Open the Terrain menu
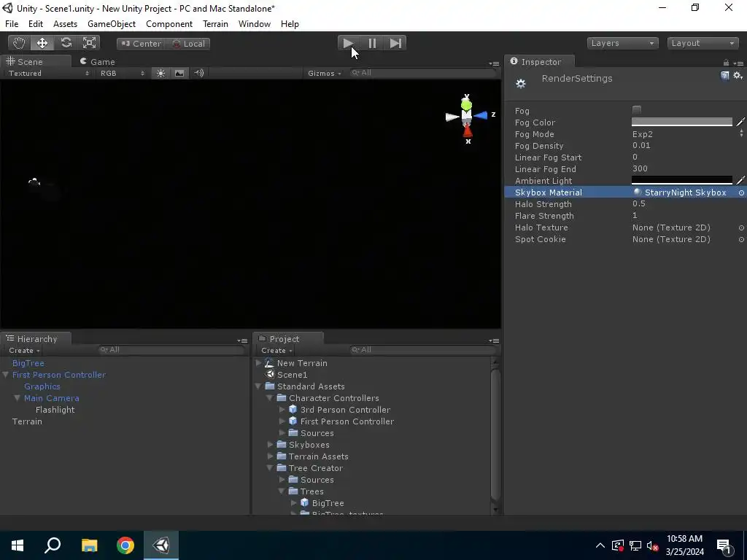Image resolution: width=747 pixels, height=560 pixels. [215, 24]
